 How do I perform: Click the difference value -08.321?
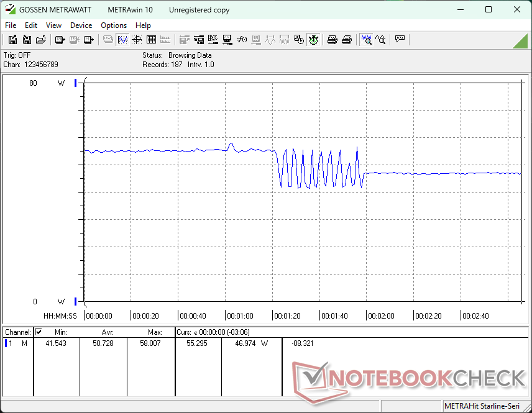tap(302, 343)
